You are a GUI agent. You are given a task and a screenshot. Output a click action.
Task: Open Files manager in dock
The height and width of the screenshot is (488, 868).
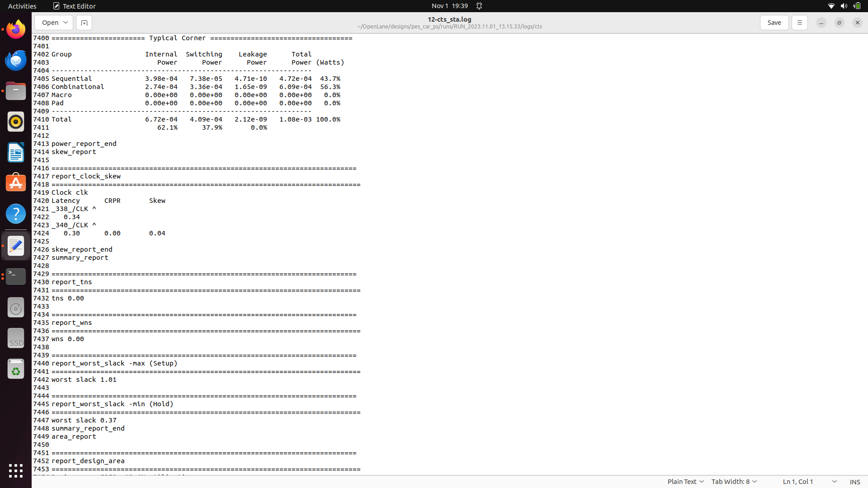16,91
